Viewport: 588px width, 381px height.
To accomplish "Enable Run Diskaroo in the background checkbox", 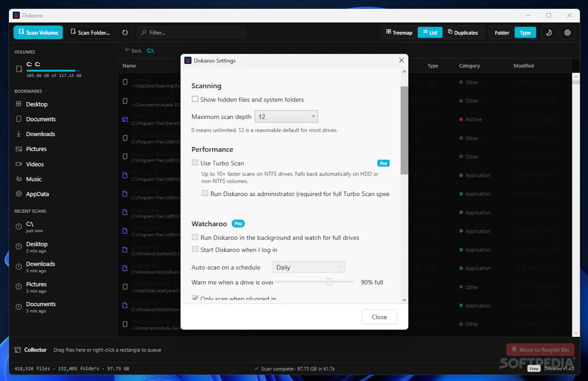I will coord(195,237).
